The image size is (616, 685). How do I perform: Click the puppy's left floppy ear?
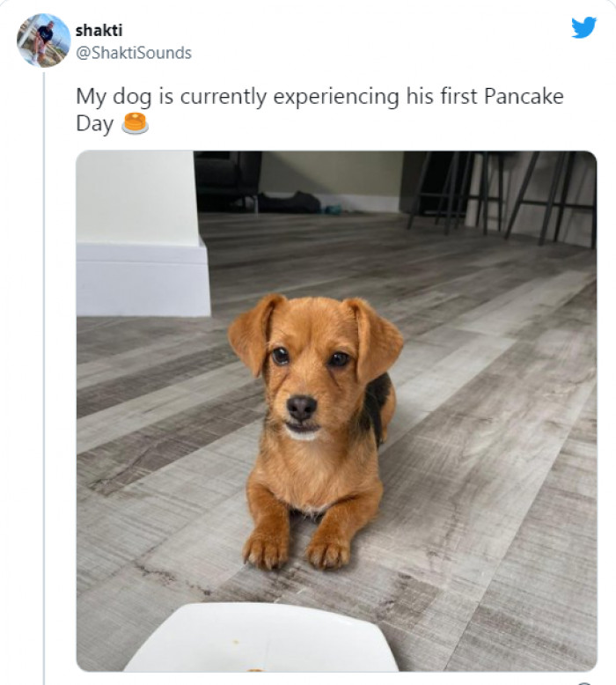(253, 333)
